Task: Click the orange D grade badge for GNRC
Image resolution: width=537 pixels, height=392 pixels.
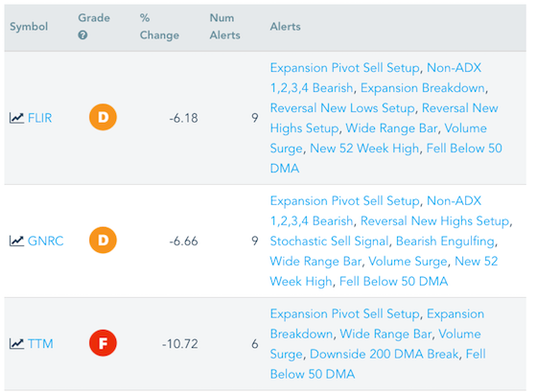Action: (103, 240)
